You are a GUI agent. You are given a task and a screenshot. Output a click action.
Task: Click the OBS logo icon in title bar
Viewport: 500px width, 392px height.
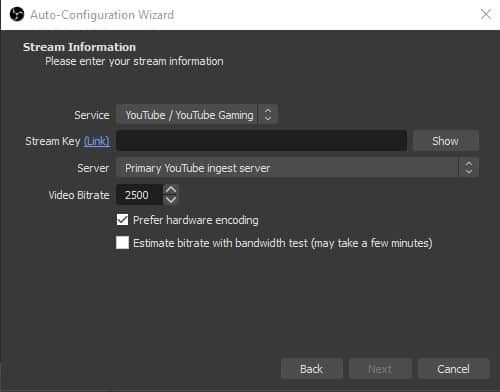pyautogui.click(x=17, y=15)
